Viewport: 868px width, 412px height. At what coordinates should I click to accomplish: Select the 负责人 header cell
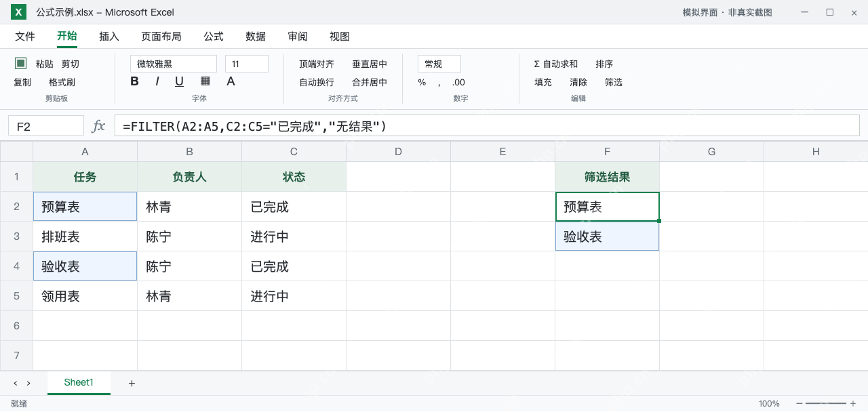(x=189, y=177)
